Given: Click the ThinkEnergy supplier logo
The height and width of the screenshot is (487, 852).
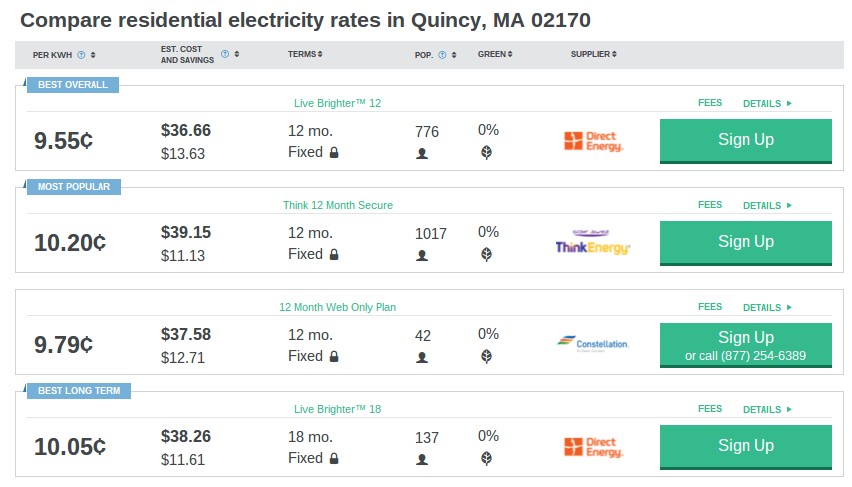Looking at the screenshot, I should (x=592, y=242).
